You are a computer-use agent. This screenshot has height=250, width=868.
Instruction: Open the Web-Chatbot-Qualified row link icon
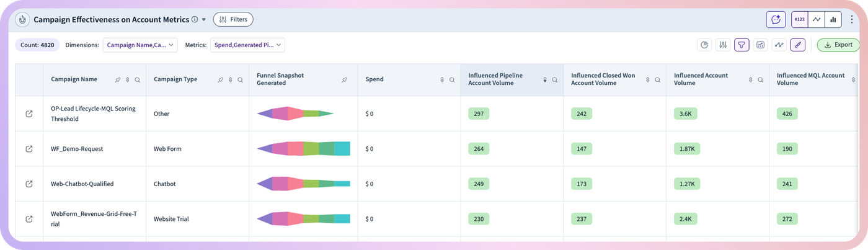point(29,184)
